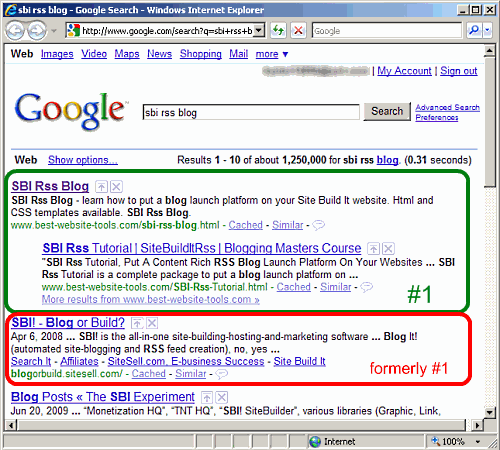Image resolution: width=500 pixels, height=450 pixels.
Task: Expand the search provider dropdown arrow
Action: pyautogui.click(x=487, y=30)
